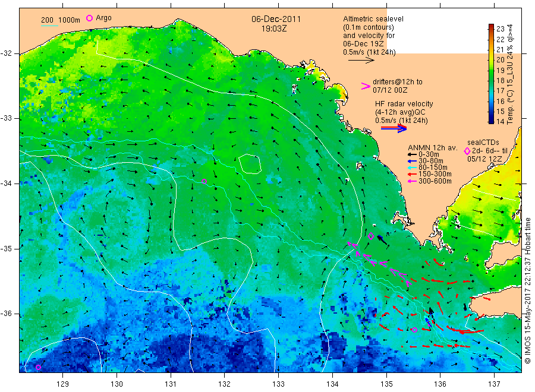This screenshot has height=392, width=535.
Task: Click the '150-300m' depth label
Action: (435, 174)
